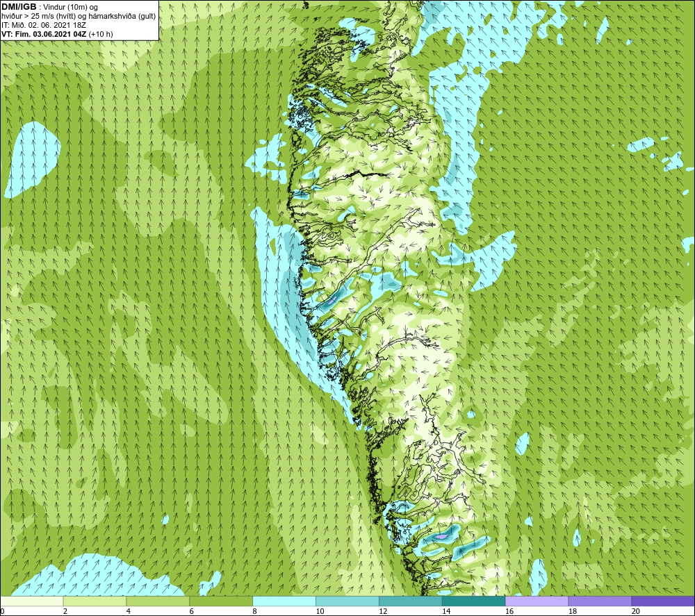Click the 0–2 m/s pale yellow legend swatch

[32, 601]
